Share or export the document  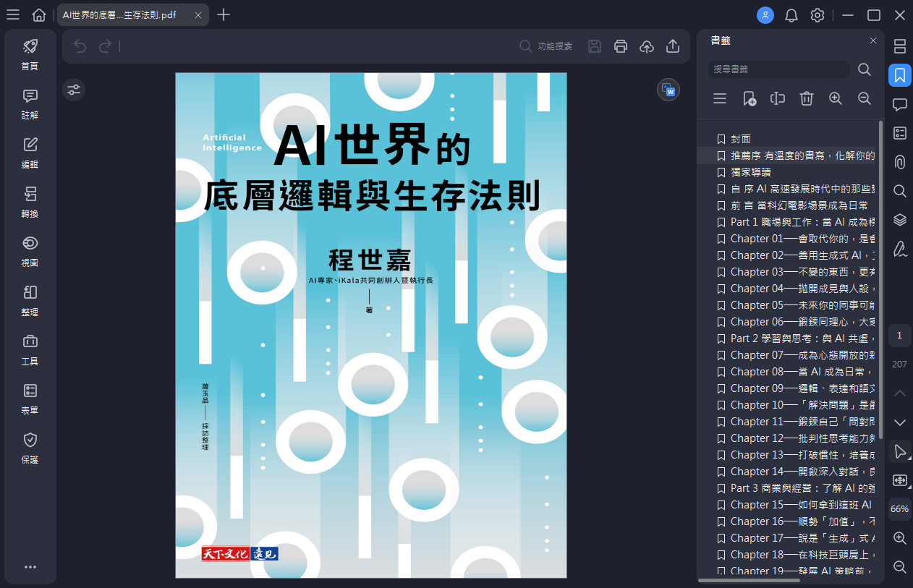pos(673,46)
